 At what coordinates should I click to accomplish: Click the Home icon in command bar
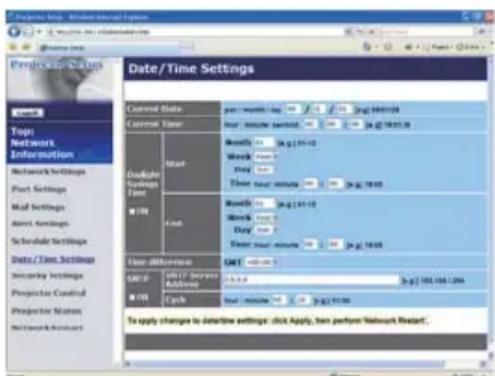367,47
